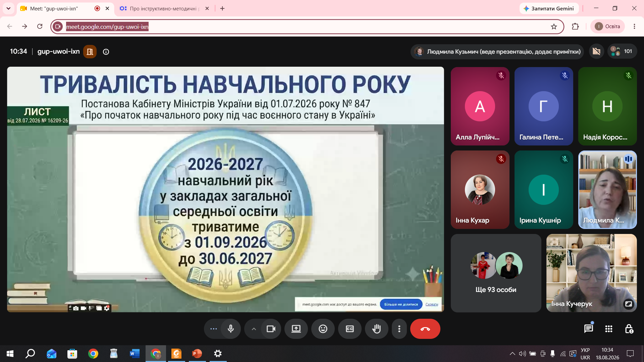Open the chat panel
Screen dimensions: 644x362
[589, 329]
